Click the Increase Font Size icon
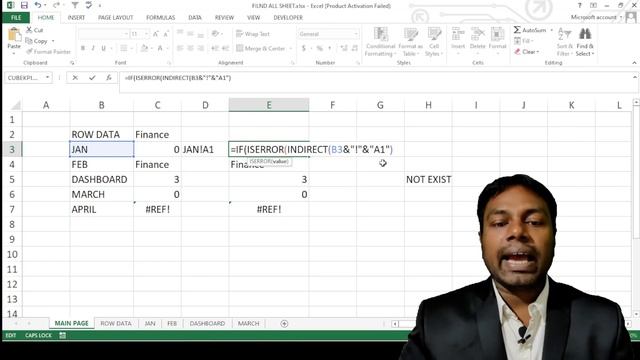640x360 pixels. click(156, 34)
